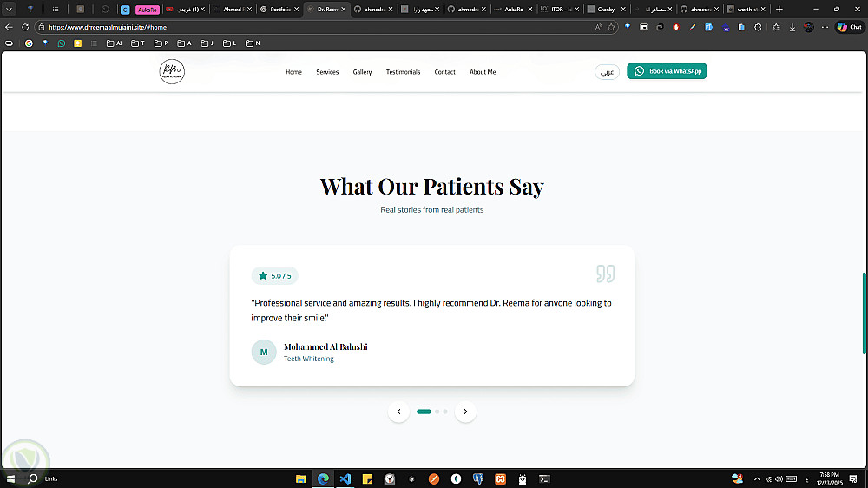This screenshot has height=488, width=868.
Task: Expand the A bookmarks folder
Action: pos(184,43)
